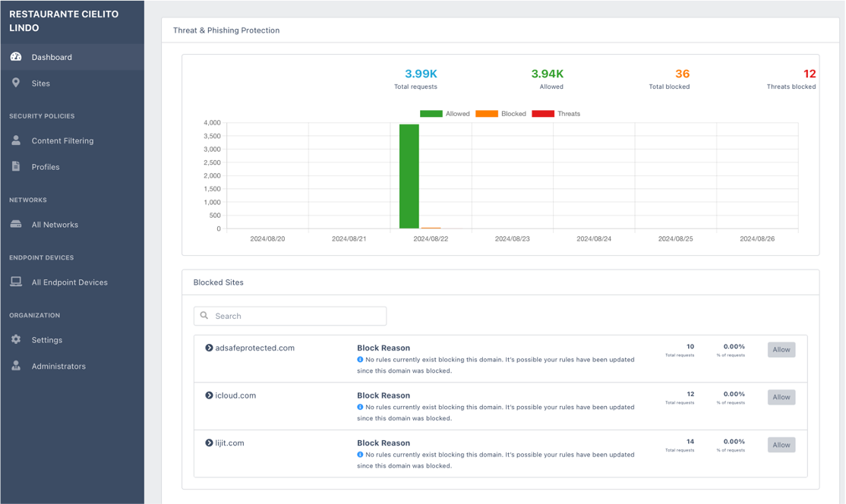The height and width of the screenshot is (504, 846).
Task: Click the 3.99K Total requests value
Action: (421, 74)
